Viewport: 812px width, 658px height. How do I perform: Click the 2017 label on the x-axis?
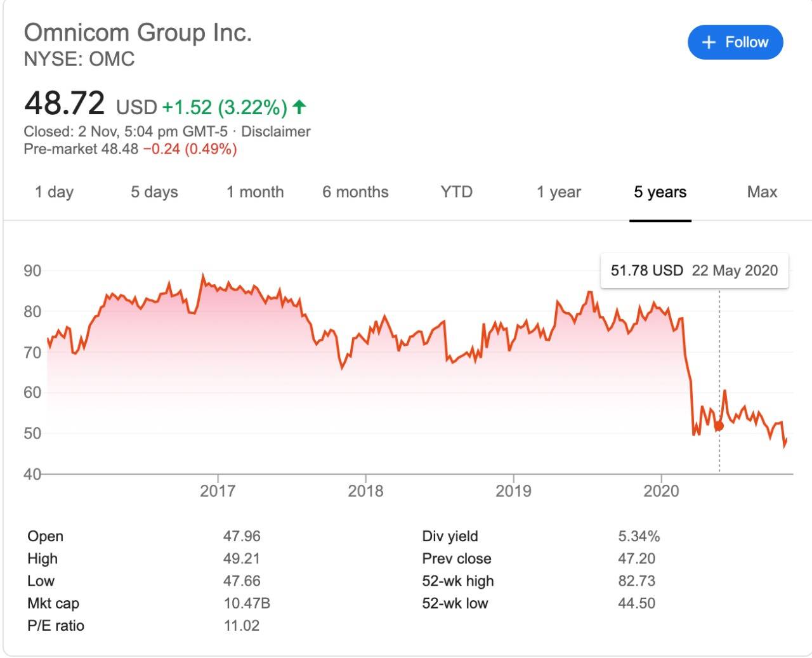point(218,491)
